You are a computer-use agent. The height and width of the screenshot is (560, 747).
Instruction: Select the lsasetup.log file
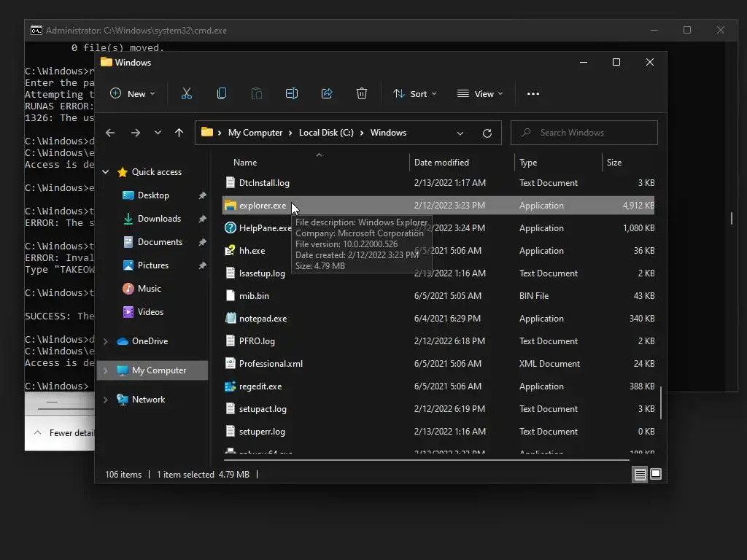438,273
